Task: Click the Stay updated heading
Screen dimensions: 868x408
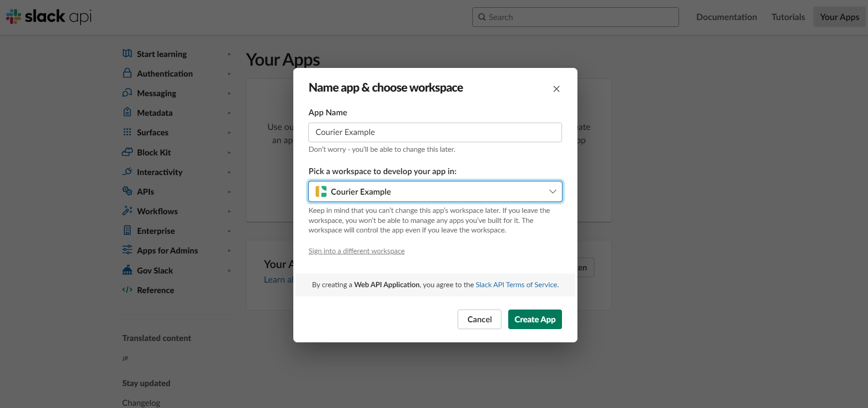Action: [x=146, y=383]
